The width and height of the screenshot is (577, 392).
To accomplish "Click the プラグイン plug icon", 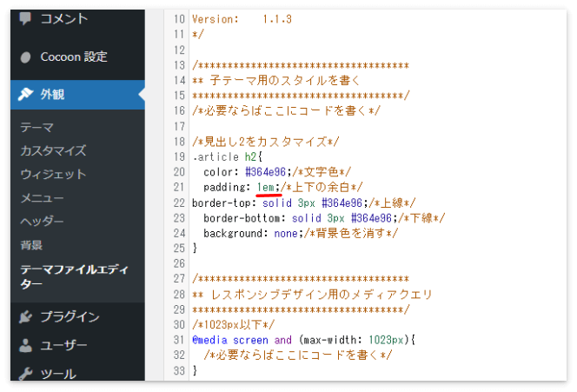I will (26, 317).
